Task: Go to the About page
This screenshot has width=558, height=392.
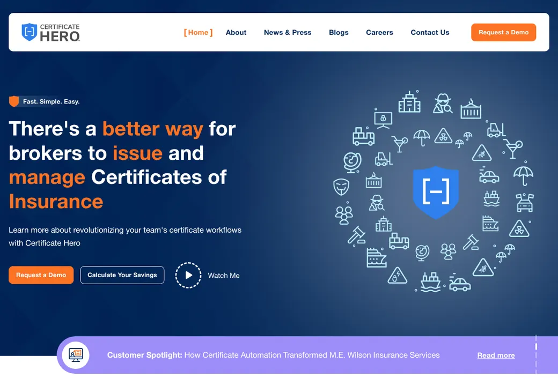Action: (236, 32)
